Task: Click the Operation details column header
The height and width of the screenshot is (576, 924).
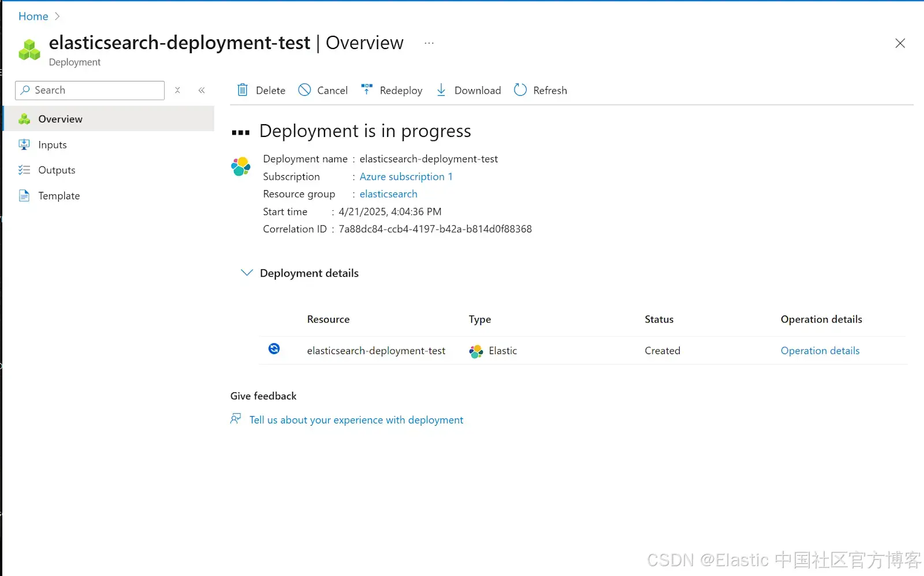Action: point(821,319)
